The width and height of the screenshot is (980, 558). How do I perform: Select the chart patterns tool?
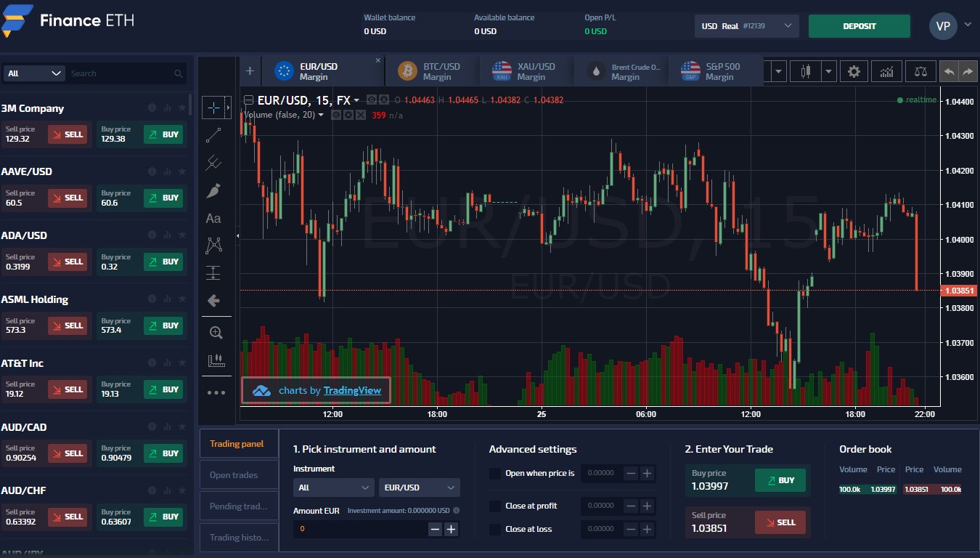pyautogui.click(x=213, y=246)
